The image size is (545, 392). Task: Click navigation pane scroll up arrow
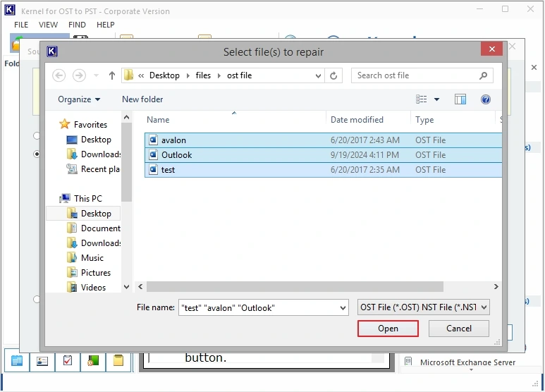(x=126, y=117)
